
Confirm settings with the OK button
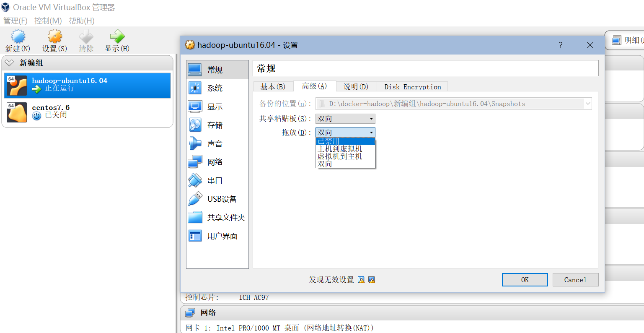pos(525,280)
